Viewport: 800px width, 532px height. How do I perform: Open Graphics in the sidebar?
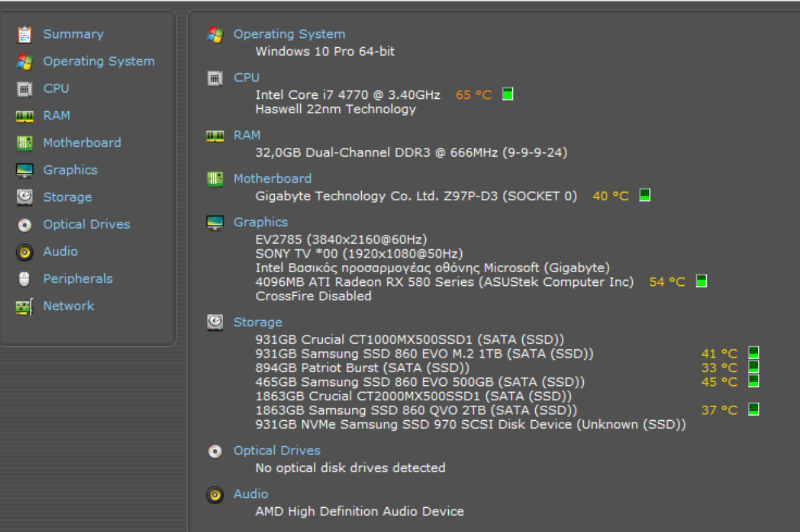[x=70, y=170]
